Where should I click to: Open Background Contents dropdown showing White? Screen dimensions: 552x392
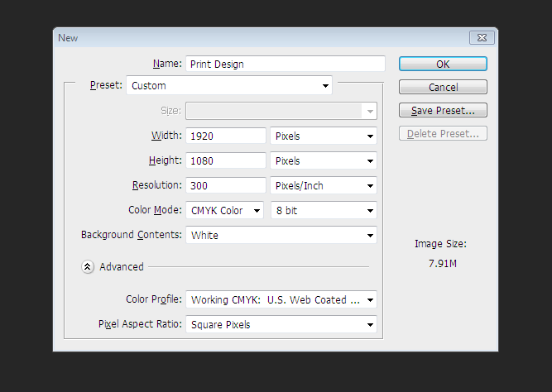(281, 235)
